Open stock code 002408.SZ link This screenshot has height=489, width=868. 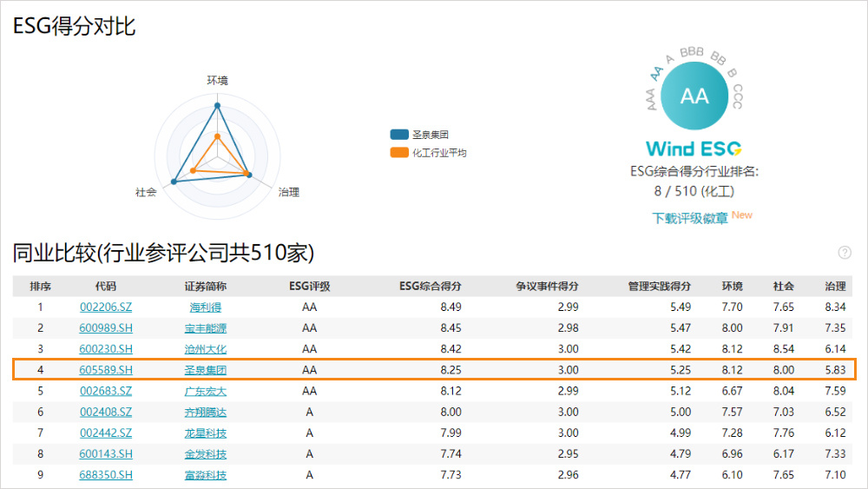[x=106, y=412]
